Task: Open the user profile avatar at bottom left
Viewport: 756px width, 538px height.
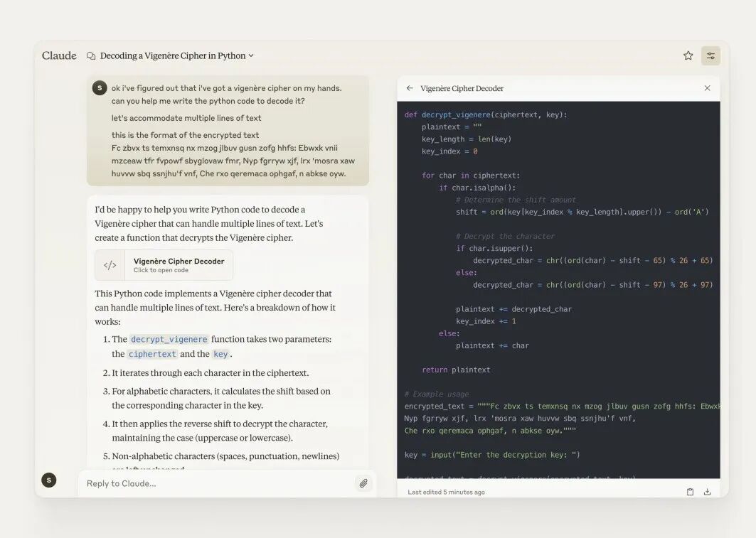Action: (48, 480)
